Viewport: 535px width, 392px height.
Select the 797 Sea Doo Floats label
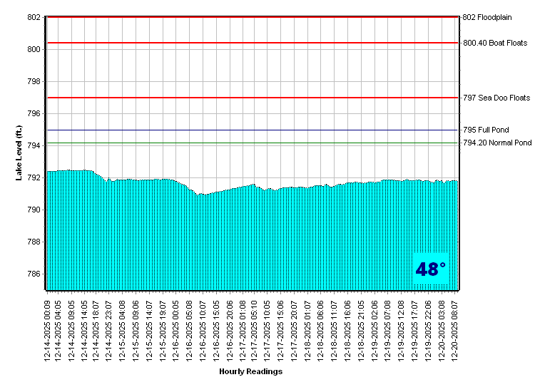tap(496, 98)
